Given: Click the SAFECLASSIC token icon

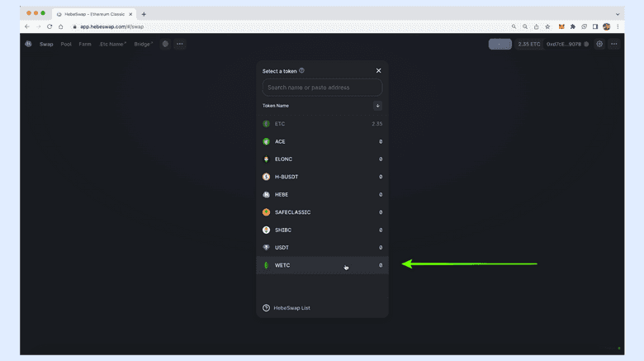Looking at the screenshot, I should (266, 212).
